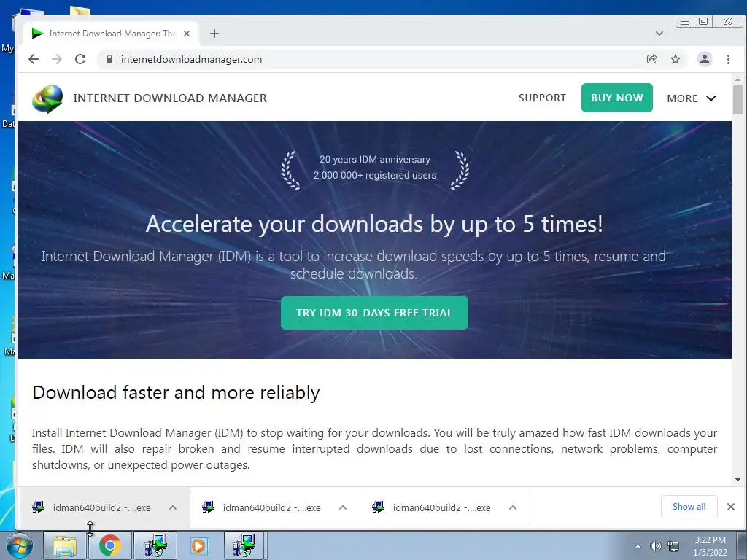Open the tab search chevron in title bar
Viewport: 747px width, 560px height.
(x=659, y=34)
